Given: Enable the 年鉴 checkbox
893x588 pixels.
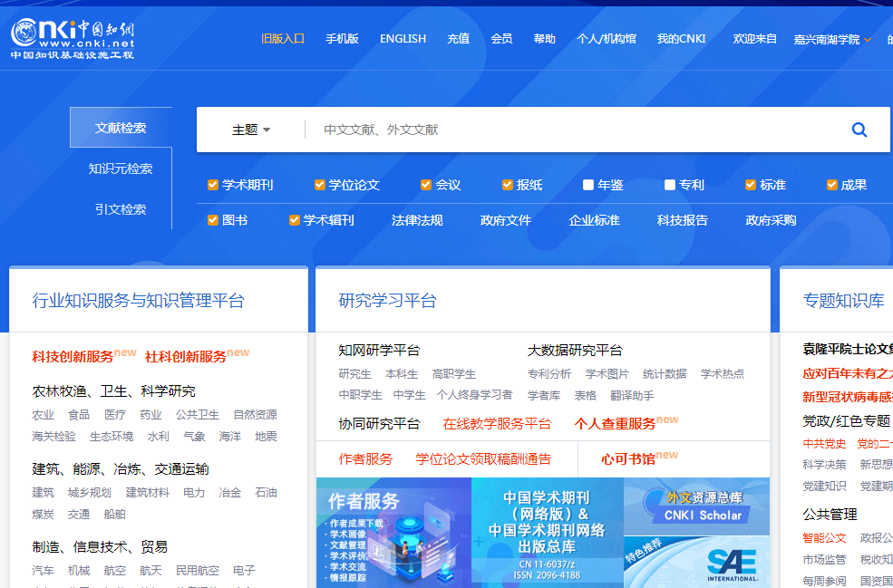Looking at the screenshot, I should (x=588, y=185).
